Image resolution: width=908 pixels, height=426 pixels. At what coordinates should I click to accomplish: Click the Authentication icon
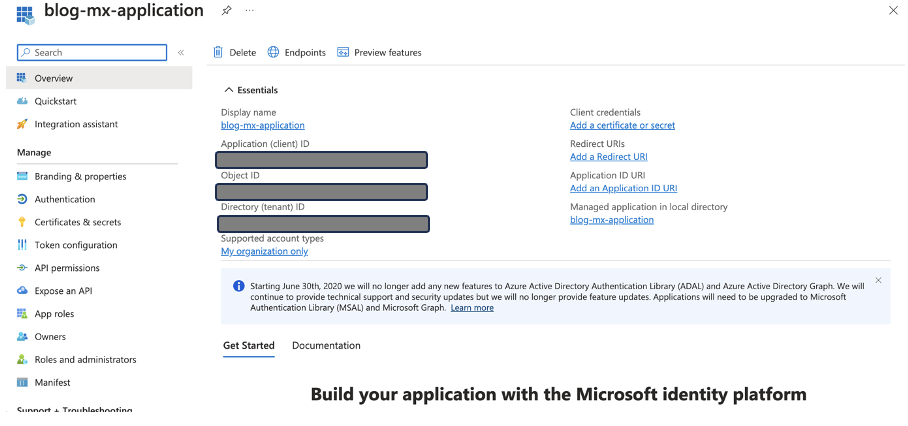22,199
